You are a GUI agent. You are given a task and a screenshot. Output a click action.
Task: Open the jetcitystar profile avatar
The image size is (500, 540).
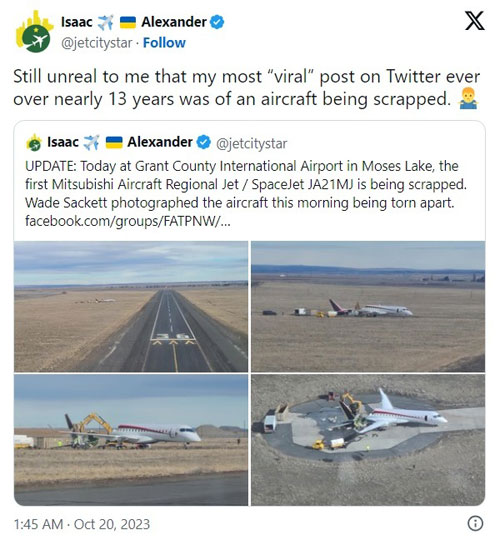tap(34, 32)
